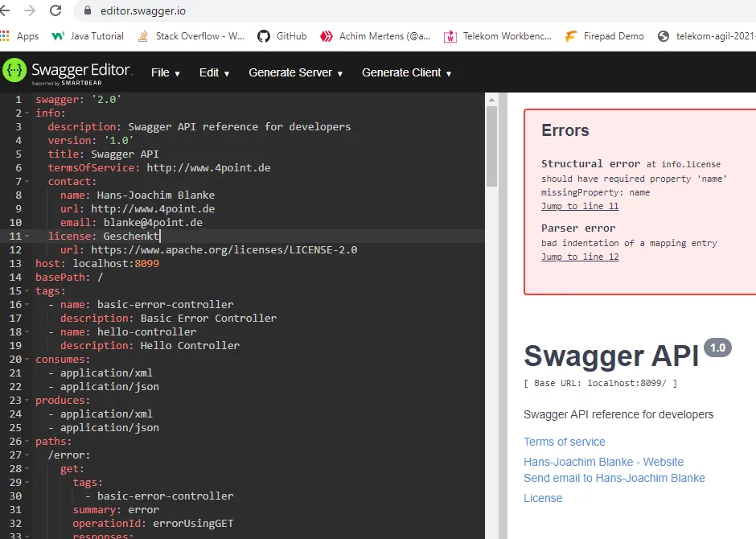Viewport: 756px width, 539px height.
Task: Click the lock icon in address bar
Action: (x=88, y=10)
